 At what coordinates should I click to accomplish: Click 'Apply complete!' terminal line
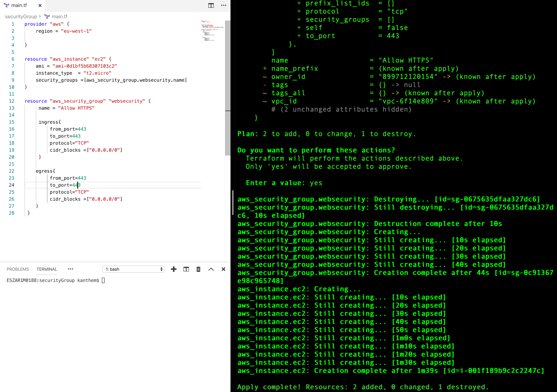click(x=363, y=387)
